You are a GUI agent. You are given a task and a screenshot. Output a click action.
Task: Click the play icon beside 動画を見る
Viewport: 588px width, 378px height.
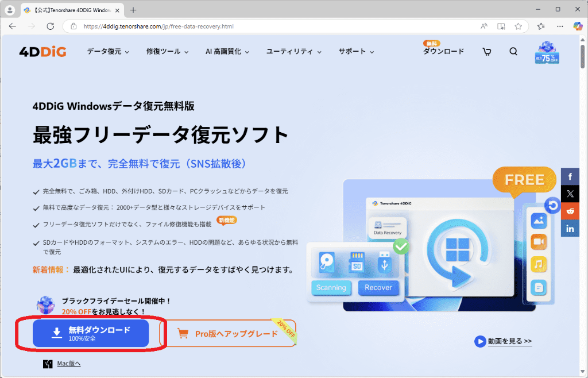[x=480, y=341]
